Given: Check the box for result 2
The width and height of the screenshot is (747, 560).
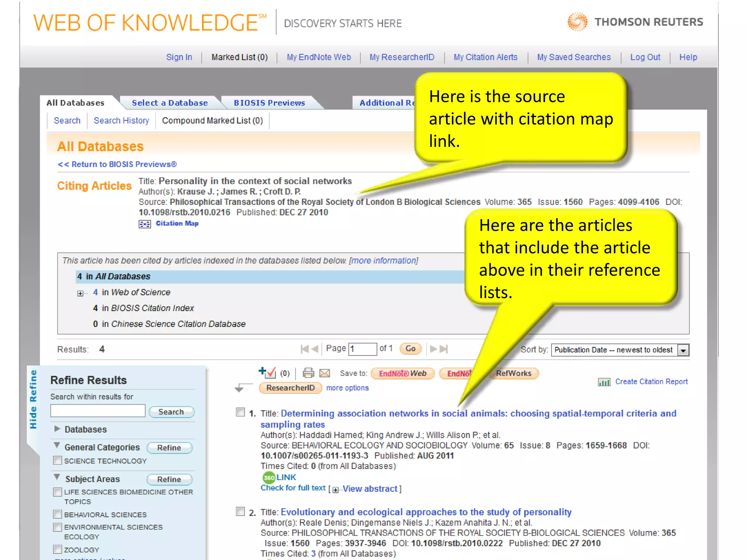Looking at the screenshot, I should (x=240, y=511).
